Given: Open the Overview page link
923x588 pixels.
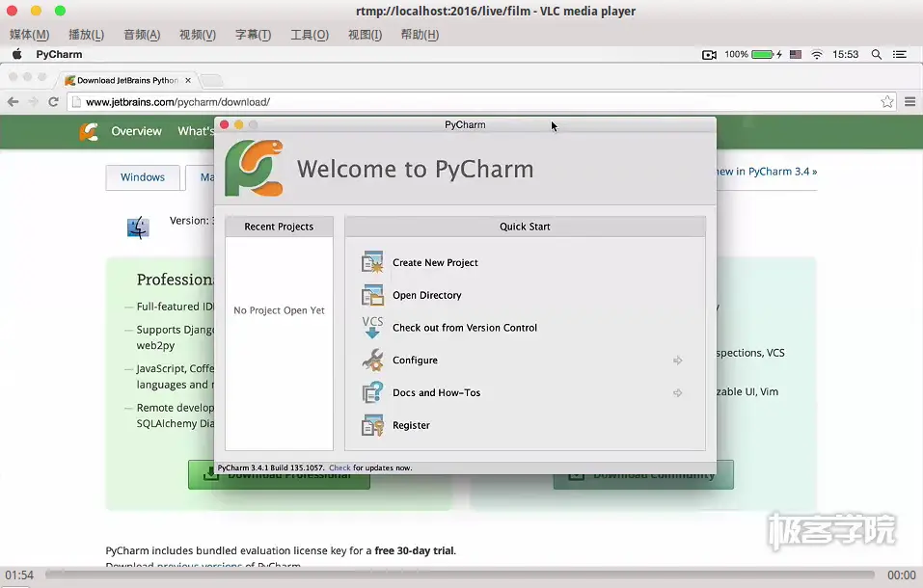Looking at the screenshot, I should click(137, 131).
